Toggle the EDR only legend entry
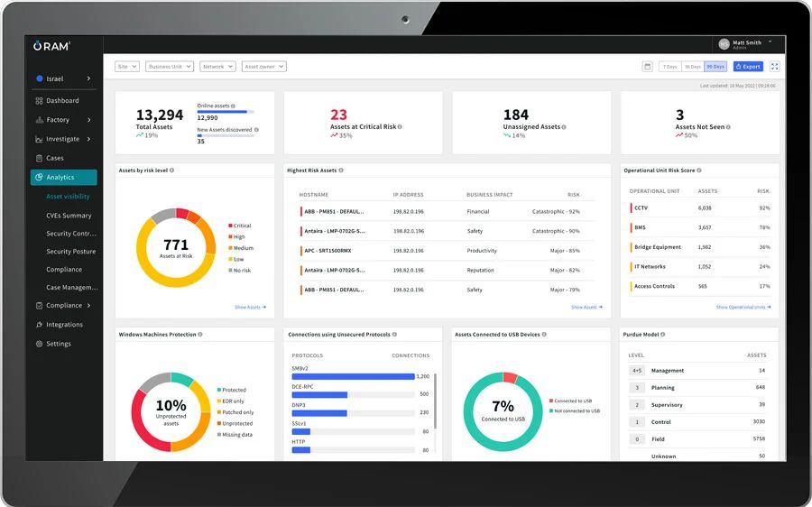Viewport: 812px width, 507px height. (230, 401)
